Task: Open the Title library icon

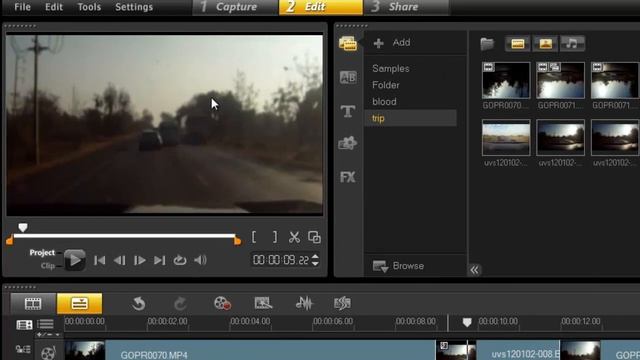Action: [348, 111]
